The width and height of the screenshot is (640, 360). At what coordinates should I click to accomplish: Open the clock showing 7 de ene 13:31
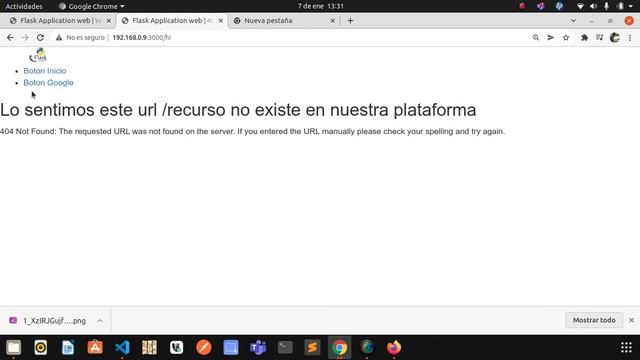tap(320, 6)
